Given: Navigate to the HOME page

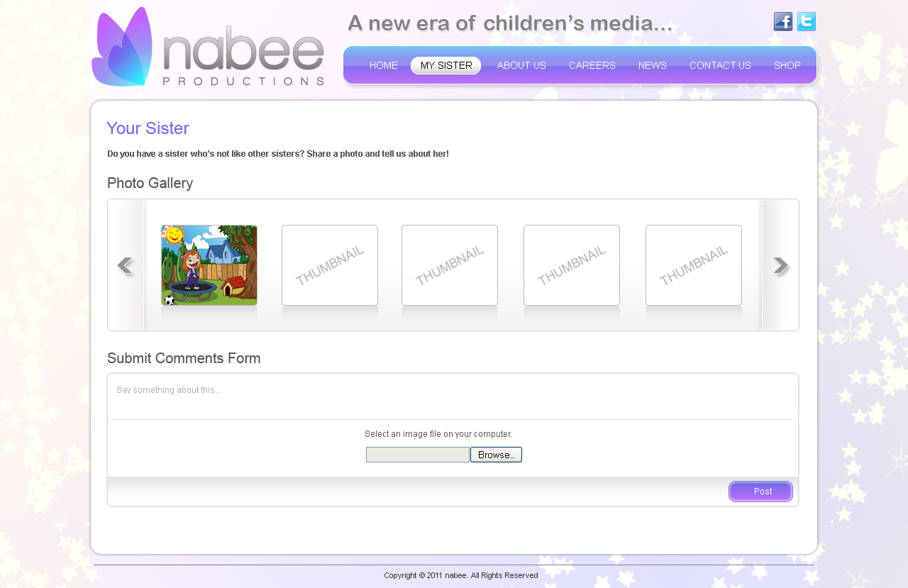Looking at the screenshot, I should pos(383,65).
